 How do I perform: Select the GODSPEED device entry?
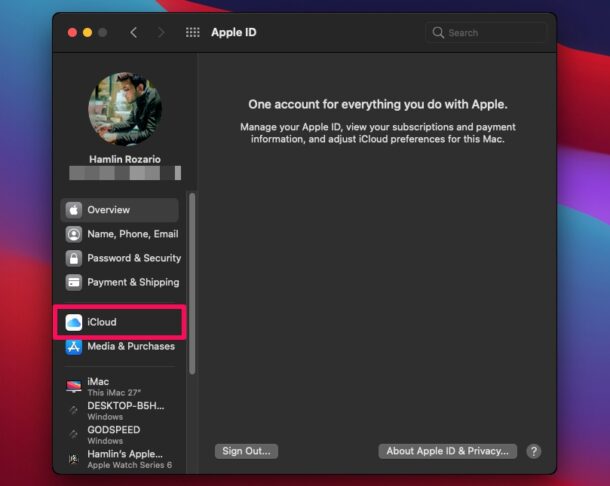coord(121,435)
